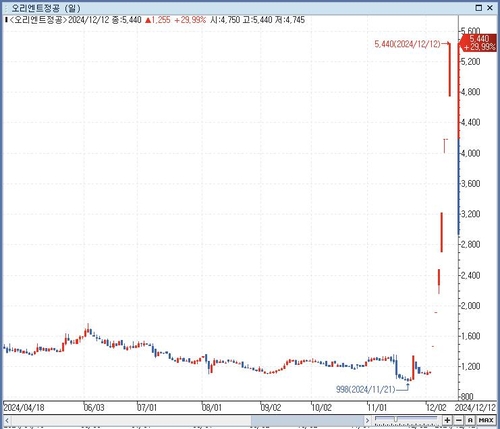Click the legend marker before <오리엔트정공>

pyautogui.click(x=6, y=20)
